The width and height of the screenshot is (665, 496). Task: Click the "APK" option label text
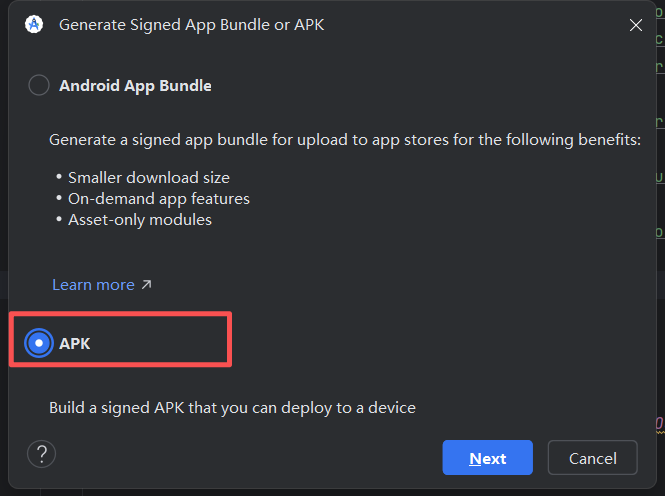(x=75, y=343)
